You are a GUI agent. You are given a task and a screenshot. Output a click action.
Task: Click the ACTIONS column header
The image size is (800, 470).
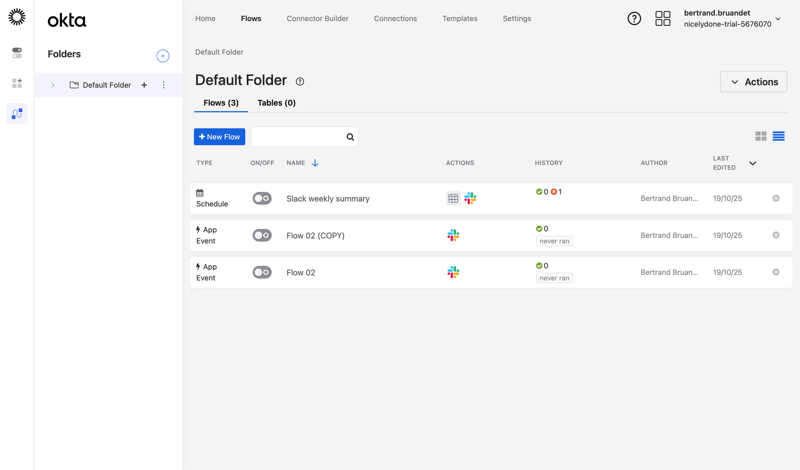460,163
